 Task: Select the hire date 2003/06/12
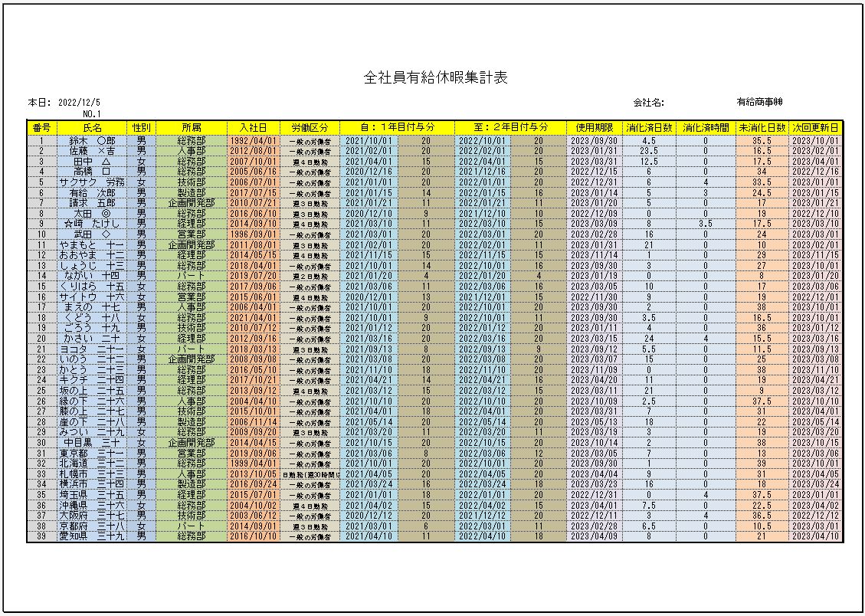[x=254, y=515]
